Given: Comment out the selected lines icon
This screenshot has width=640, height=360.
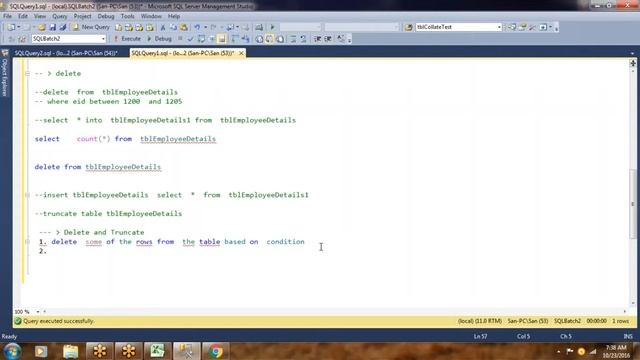Looking at the screenshot, I should click(293, 39).
